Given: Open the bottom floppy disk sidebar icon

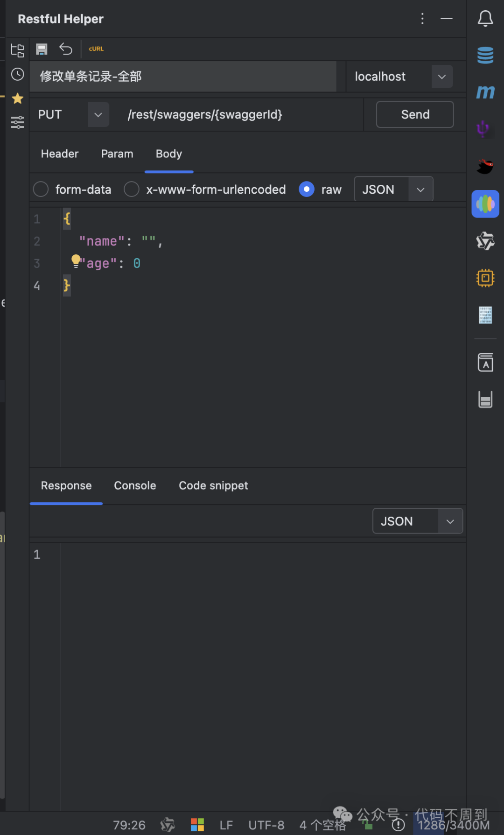Looking at the screenshot, I should 485,400.
